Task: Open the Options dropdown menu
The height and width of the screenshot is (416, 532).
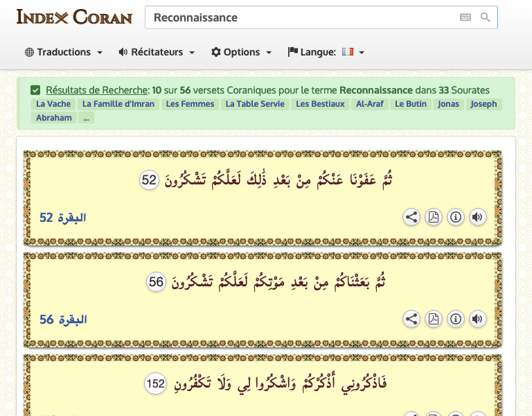Action: coord(241,52)
